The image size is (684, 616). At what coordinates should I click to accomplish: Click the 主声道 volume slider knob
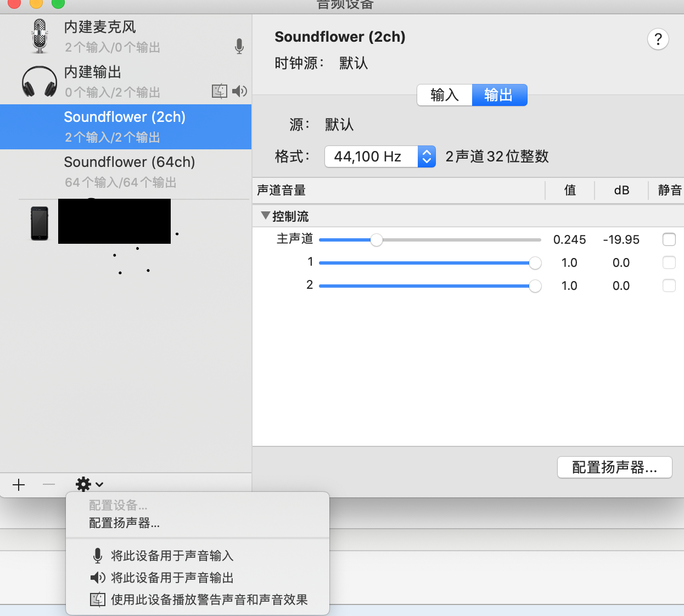pyautogui.click(x=377, y=240)
